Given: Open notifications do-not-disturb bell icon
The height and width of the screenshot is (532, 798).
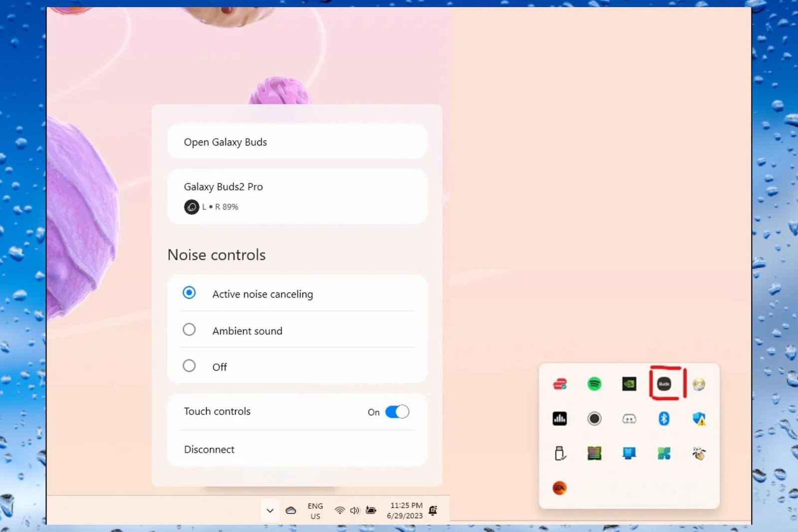Looking at the screenshot, I should click(x=433, y=511).
